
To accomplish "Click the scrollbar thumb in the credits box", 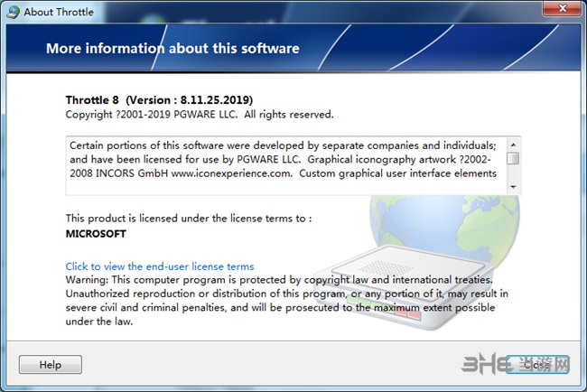I will click(513, 158).
